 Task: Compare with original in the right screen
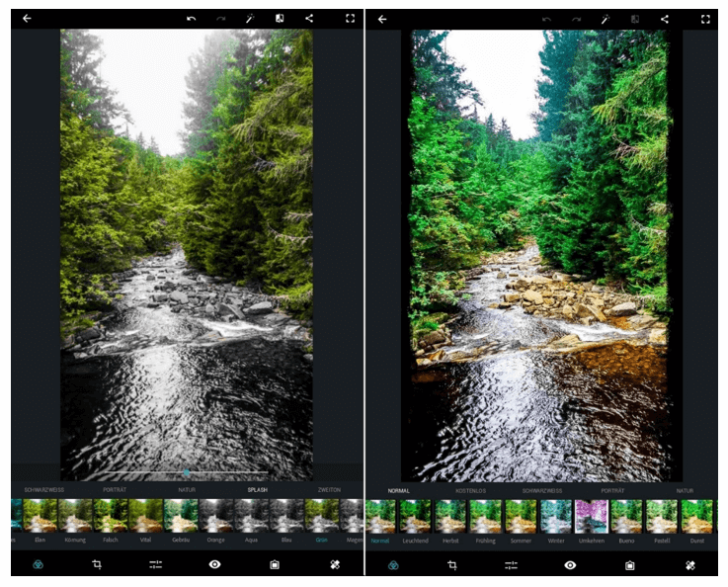[x=635, y=20]
